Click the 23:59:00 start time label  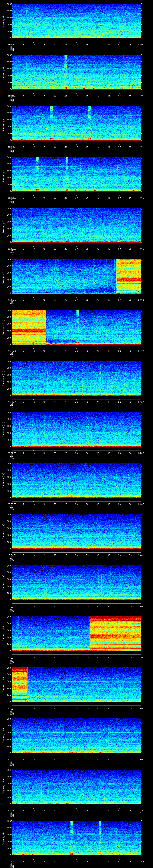(12, 810)
